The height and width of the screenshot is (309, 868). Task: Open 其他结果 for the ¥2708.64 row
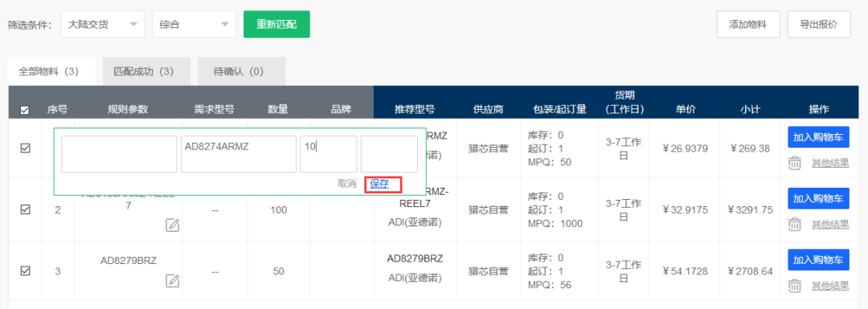pyautogui.click(x=829, y=287)
